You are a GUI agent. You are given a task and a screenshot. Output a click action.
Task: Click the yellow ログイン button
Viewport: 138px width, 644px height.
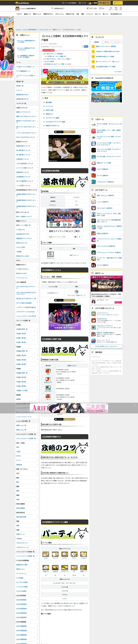click(117, 3)
